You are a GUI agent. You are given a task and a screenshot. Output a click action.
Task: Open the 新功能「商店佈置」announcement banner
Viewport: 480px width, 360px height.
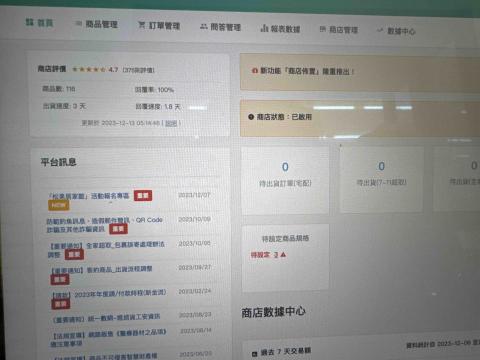pos(360,72)
